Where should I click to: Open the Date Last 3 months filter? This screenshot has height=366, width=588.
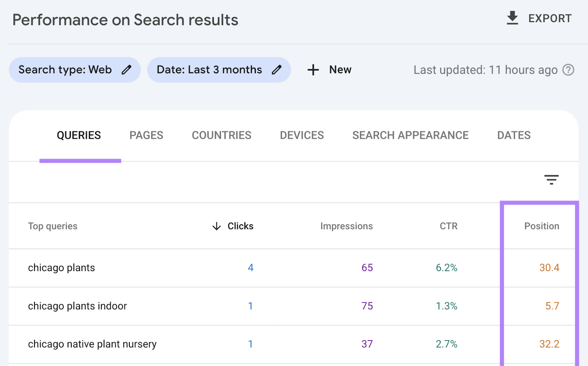pos(209,70)
